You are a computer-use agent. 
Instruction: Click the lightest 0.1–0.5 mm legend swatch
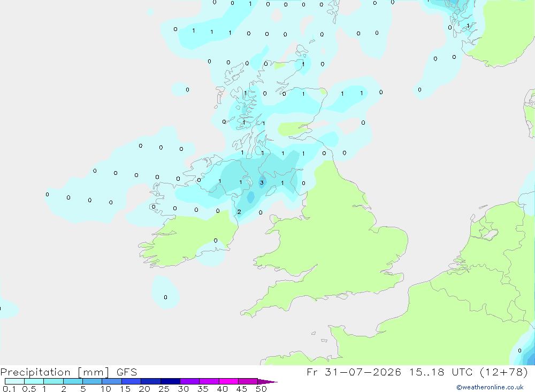tap(14, 381)
